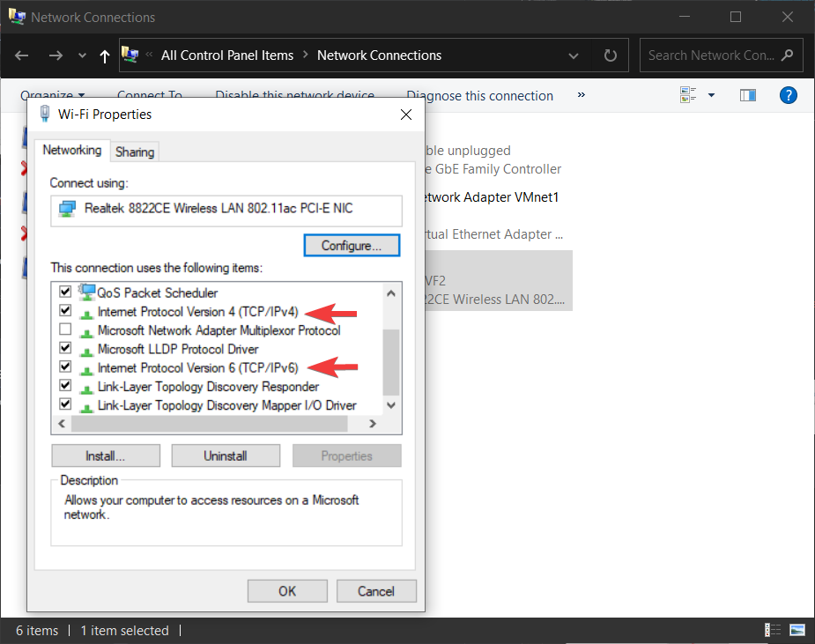This screenshot has height=644, width=815.
Task: Expand the address bar history dropdown
Action: [x=574, y=56]
